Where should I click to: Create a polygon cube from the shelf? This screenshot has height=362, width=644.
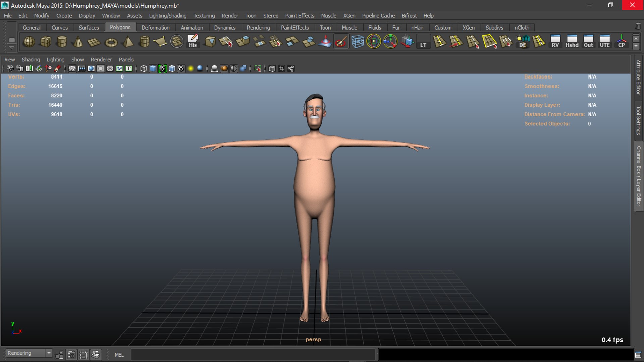(46, 42)
